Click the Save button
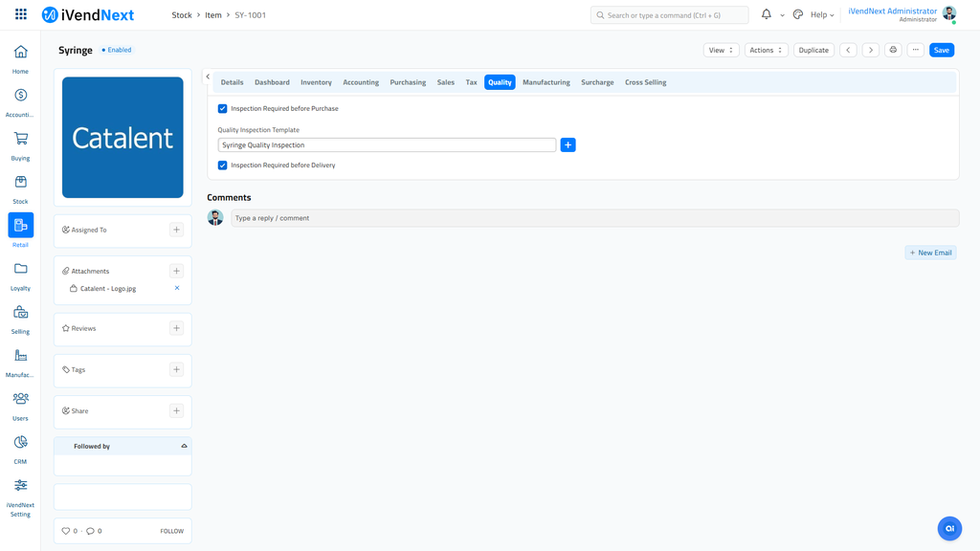Viewport: 980px width, 551px height. point(941,50)
